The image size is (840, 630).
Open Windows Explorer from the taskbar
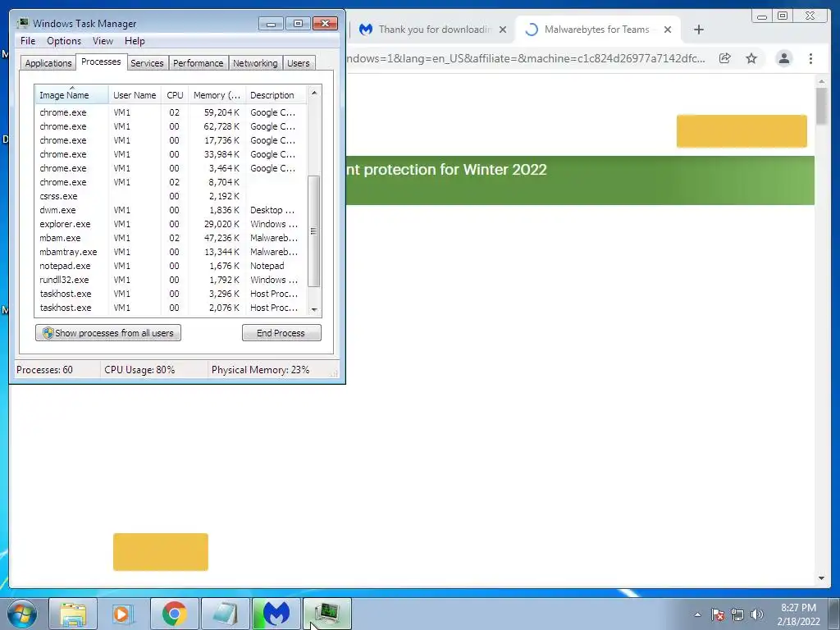73,614
